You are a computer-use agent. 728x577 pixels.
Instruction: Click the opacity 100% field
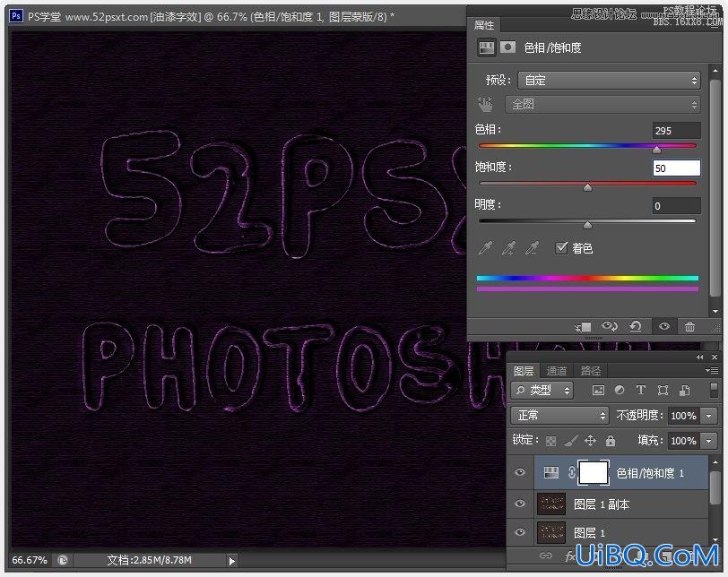pyautogui.click(x=684, y=416)
